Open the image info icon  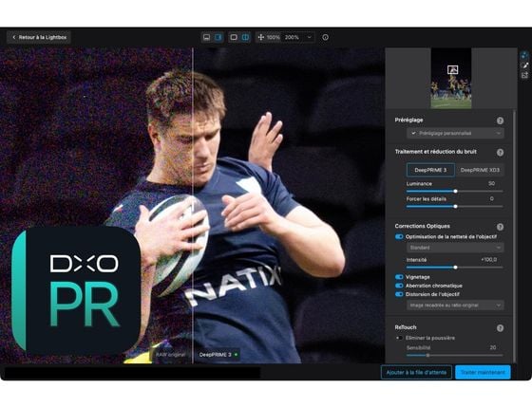[325, 37]
